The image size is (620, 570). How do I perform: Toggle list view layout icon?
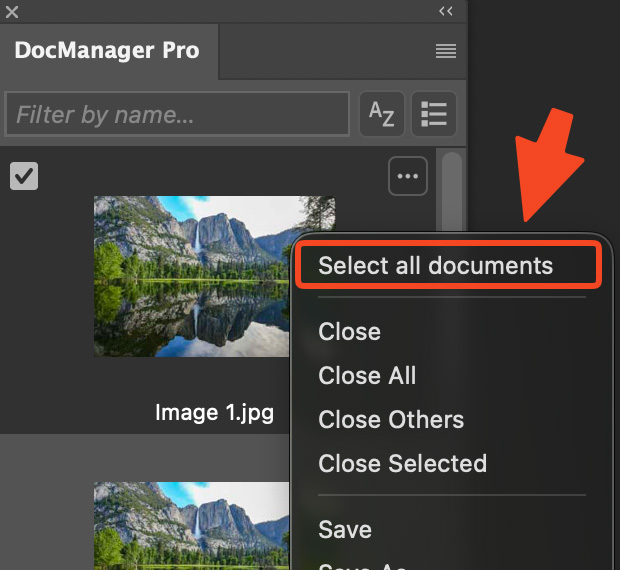pyautogui.click(x=434, y=114)
